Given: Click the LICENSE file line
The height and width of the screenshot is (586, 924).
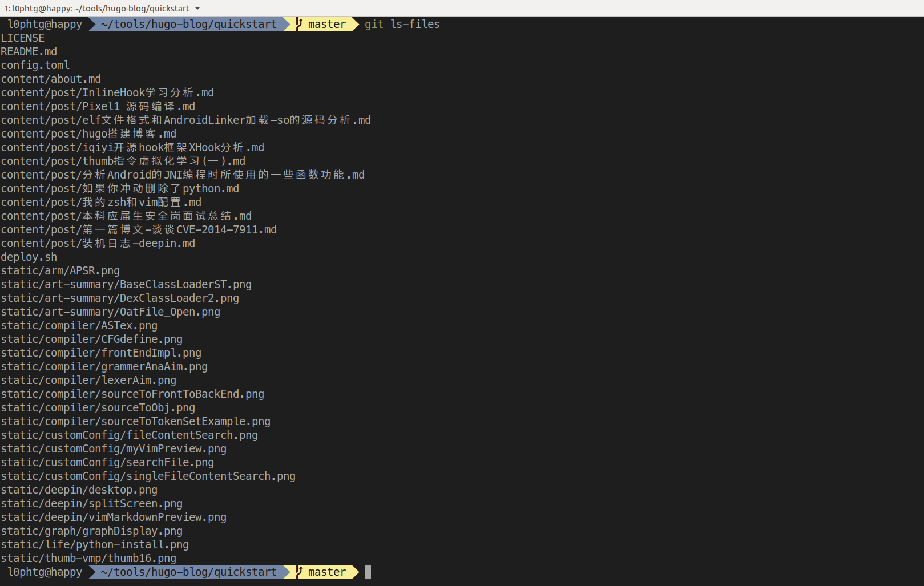Looking at the screenshot, I should (22, 38).
